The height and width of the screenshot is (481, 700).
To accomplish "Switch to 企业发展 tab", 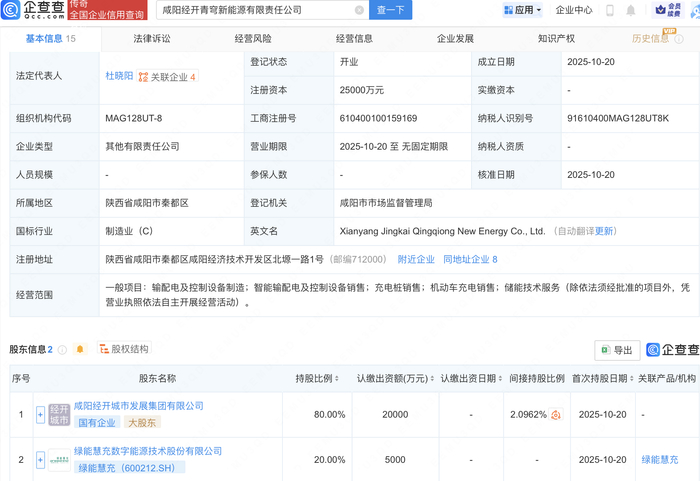I will click(x=455, y=39).
